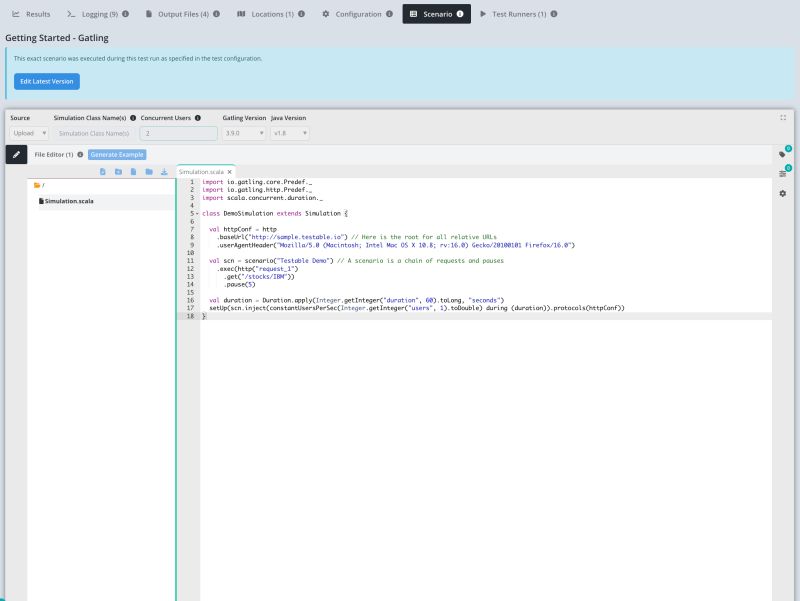This screenshot has width=800, height=601.
Task: Click the info icon beside Locations (1)
Action: click(302, 14)
